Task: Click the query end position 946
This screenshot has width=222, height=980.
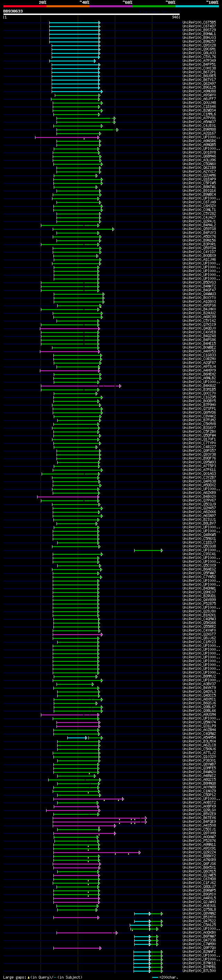Action: click(x=175, y=17)
